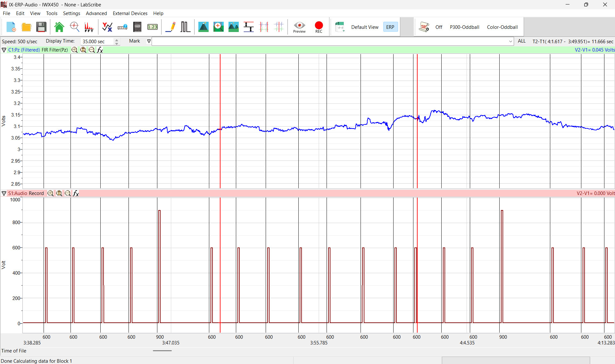The height and width of the screenshot is (364, 615).
Task: Start recording with the REC button
Action: point(319,27)
